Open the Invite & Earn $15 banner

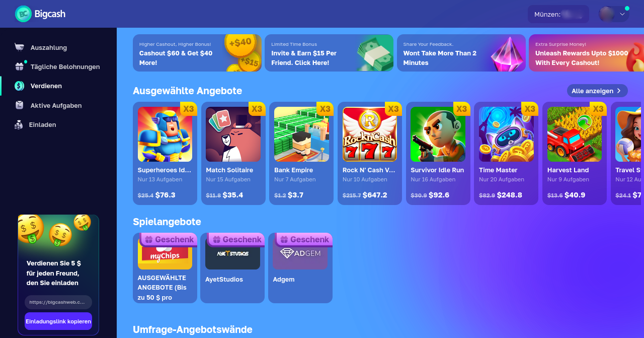[x=329, y=53]
